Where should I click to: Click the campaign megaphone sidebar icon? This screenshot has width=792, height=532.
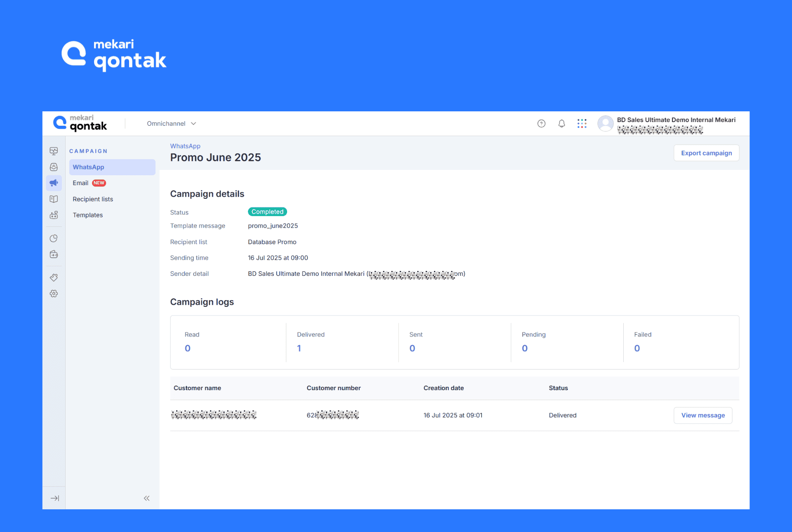[x=54, y=183]
